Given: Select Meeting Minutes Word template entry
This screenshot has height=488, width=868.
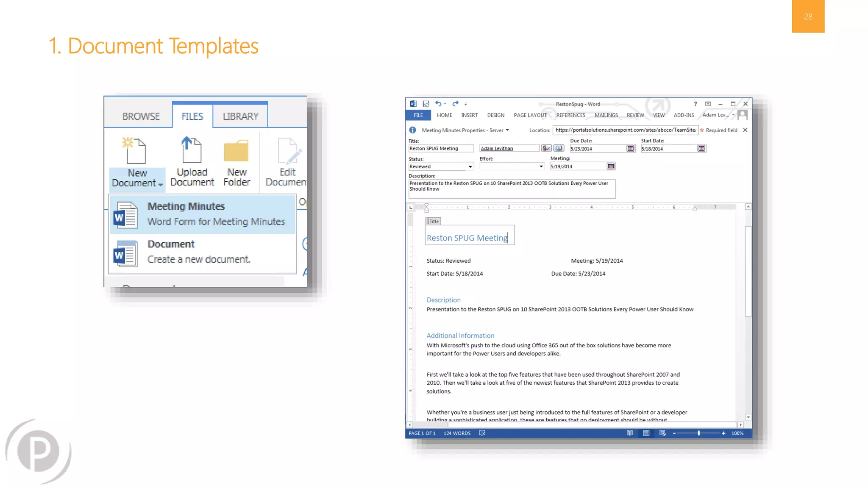Looking at the screenshot, I should (202, 214).
